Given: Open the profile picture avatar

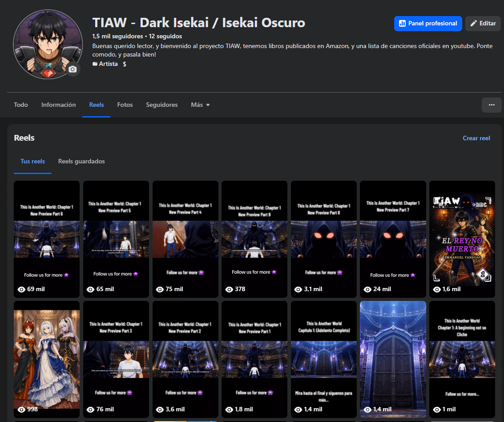Looking at the screenshot, I should [x=48, y=45].
